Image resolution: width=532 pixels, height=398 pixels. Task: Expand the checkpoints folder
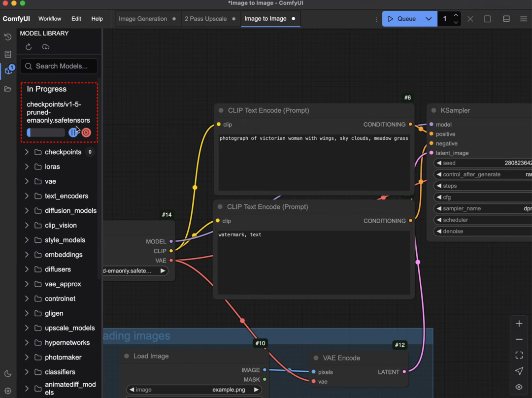pyautogui.click(x=27, y=152)
